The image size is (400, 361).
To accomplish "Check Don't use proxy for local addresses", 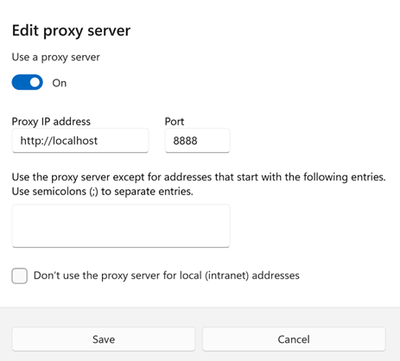I will coord(20,276).
